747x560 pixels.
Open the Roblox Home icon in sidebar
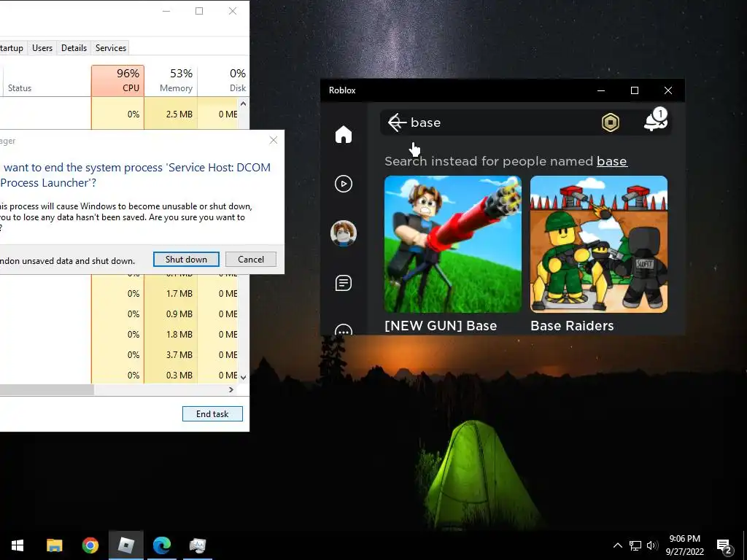(x=343, y=134)
